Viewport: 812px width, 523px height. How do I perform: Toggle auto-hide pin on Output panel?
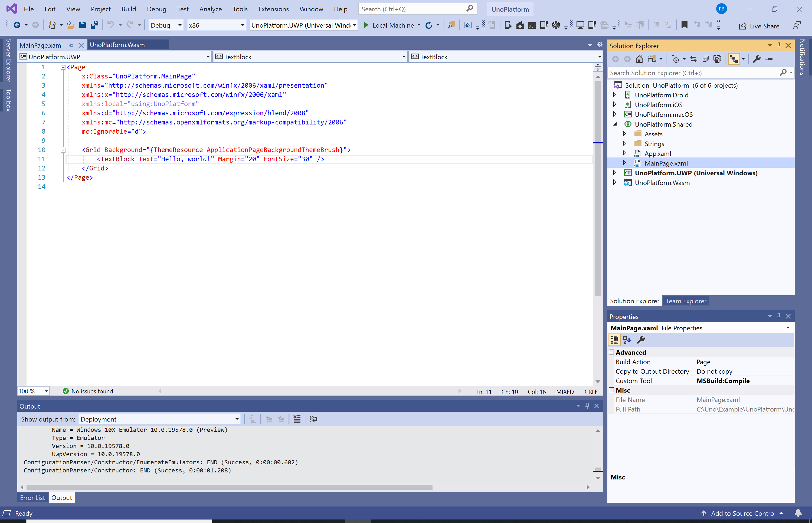click(x=587, y=406)
